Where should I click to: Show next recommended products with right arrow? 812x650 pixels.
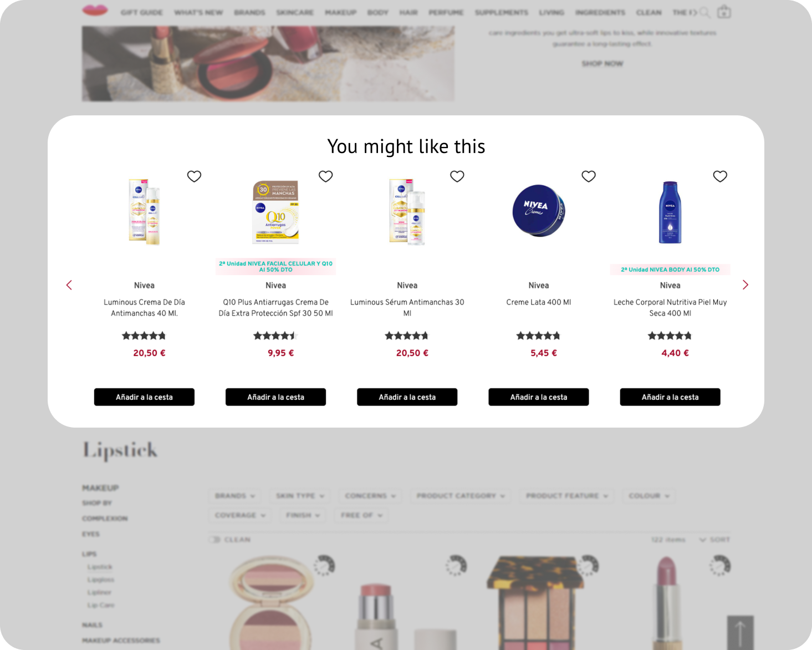(x=745, y=285)
